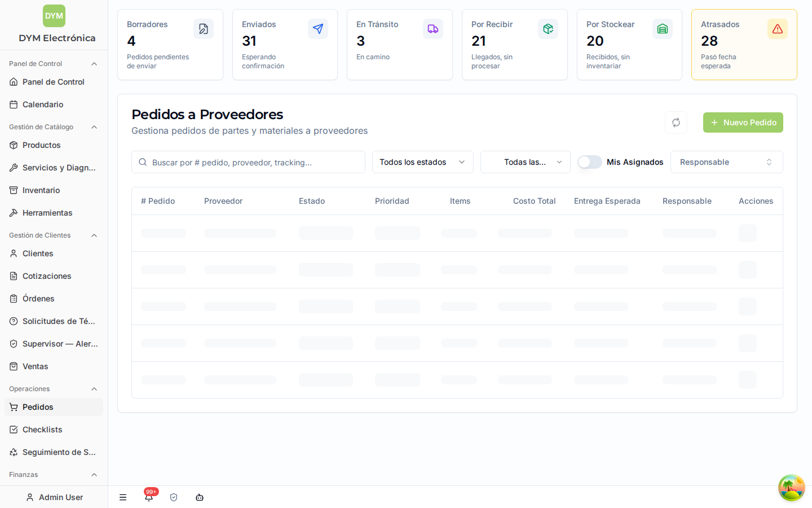Screen dimensions: 812x508
Task: Enable the Mis Asignados switch
Action: pyautogui.click(x=589, y=162)
